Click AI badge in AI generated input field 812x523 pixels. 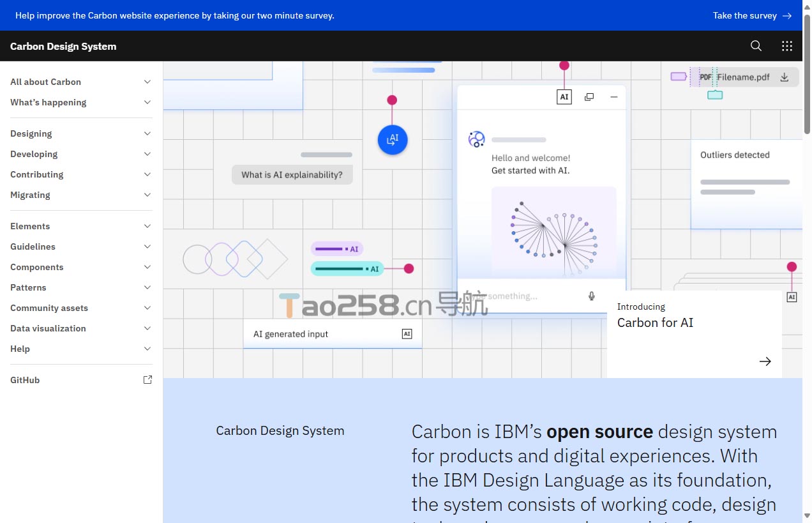click(407, 334)
